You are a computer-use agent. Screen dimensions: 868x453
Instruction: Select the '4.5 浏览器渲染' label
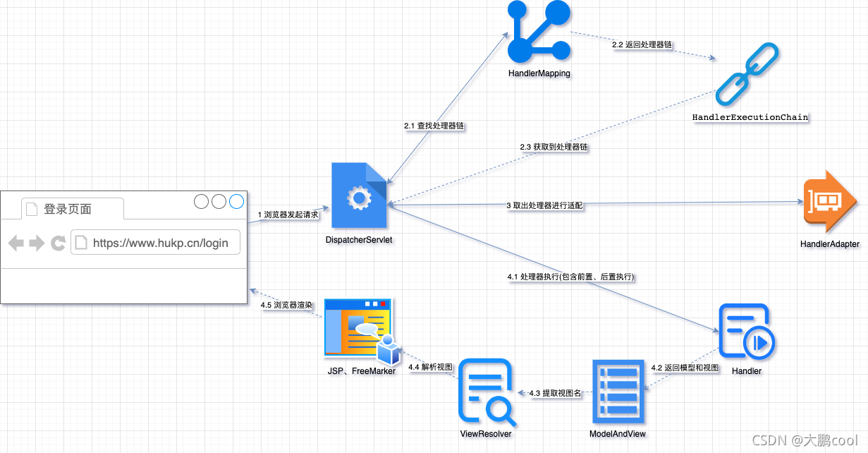(x=286, y=305)
